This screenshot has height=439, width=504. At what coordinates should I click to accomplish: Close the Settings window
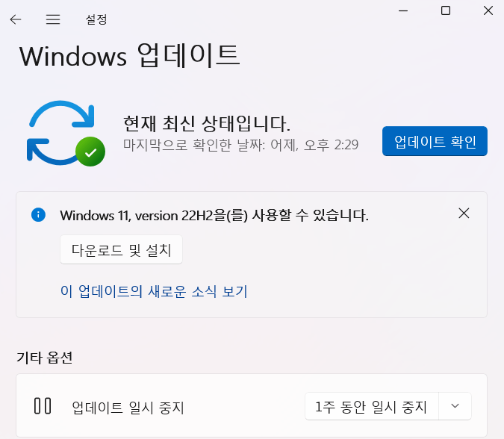(488, 11)
